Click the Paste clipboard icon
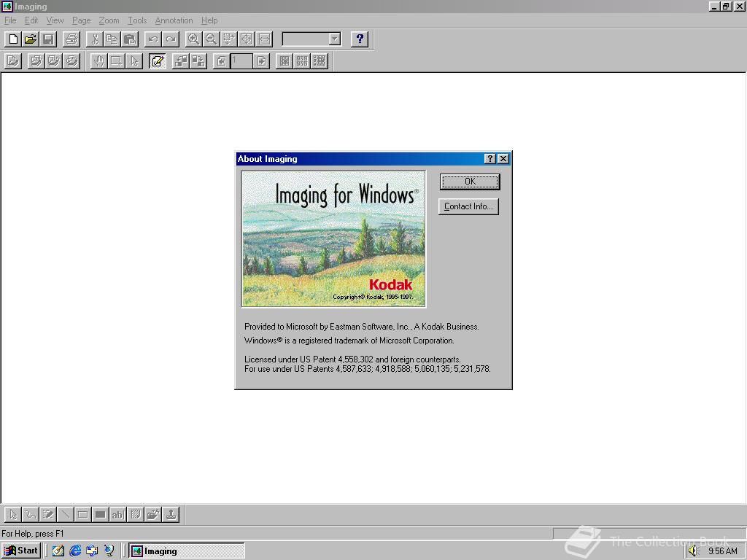Viewport: 747px width, 560px height. [130, 39]
